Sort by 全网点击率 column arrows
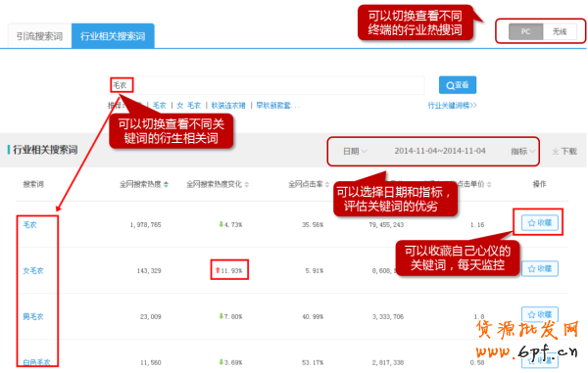588x373 pixels. point(327,184)
